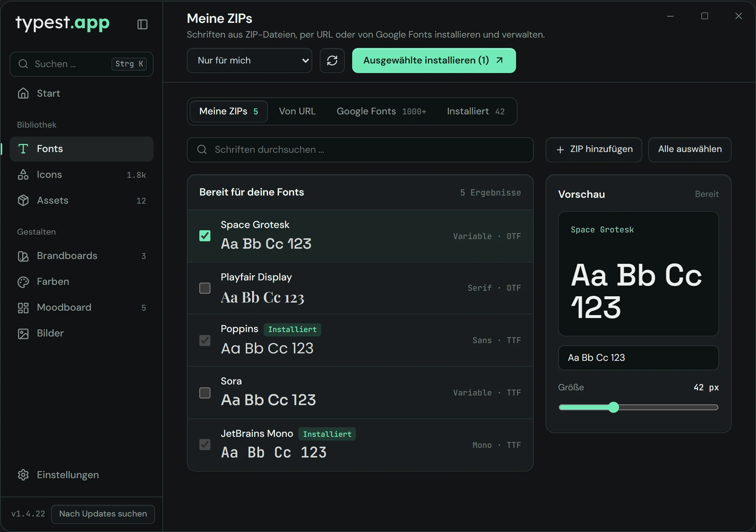Select the Fonts T icon in sidebar
Screen dimensions: 756x532
point(23,149)
